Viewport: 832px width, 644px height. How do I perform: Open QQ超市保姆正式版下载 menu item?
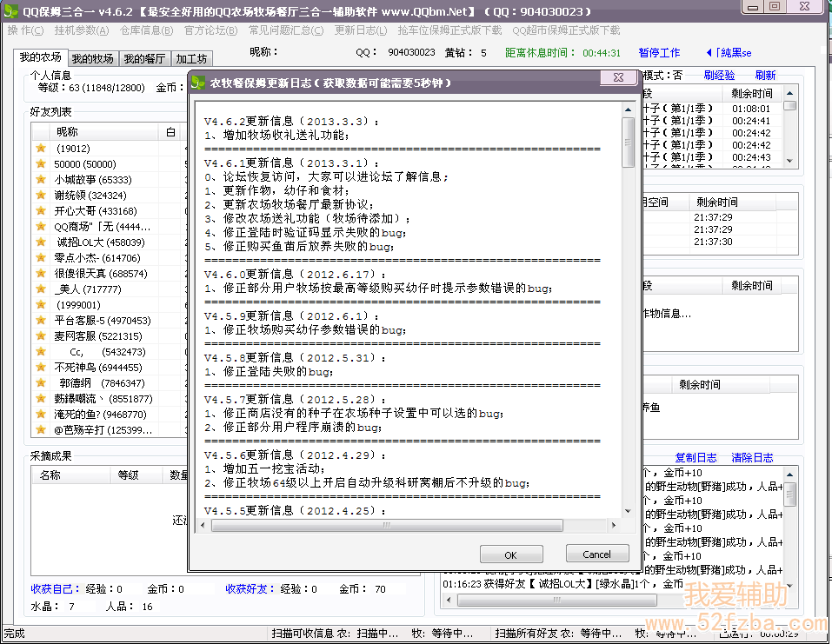coord(566,30)
